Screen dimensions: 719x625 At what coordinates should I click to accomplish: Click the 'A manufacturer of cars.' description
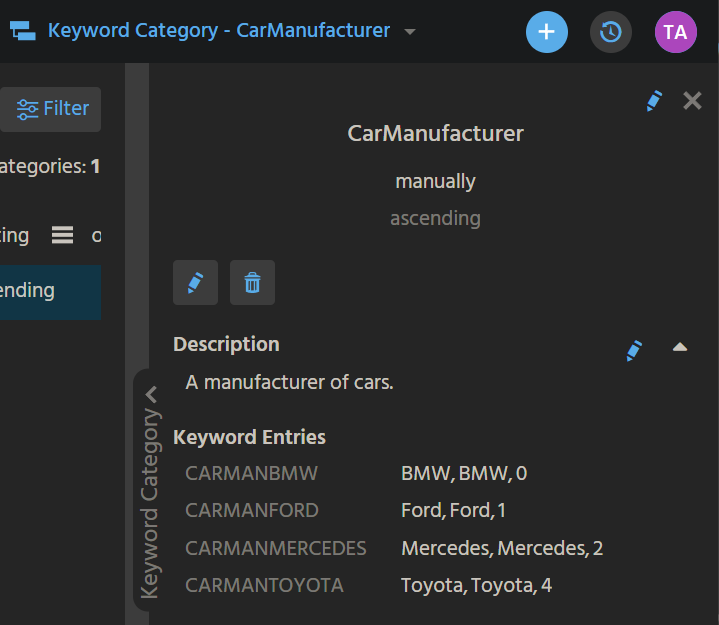289,382
